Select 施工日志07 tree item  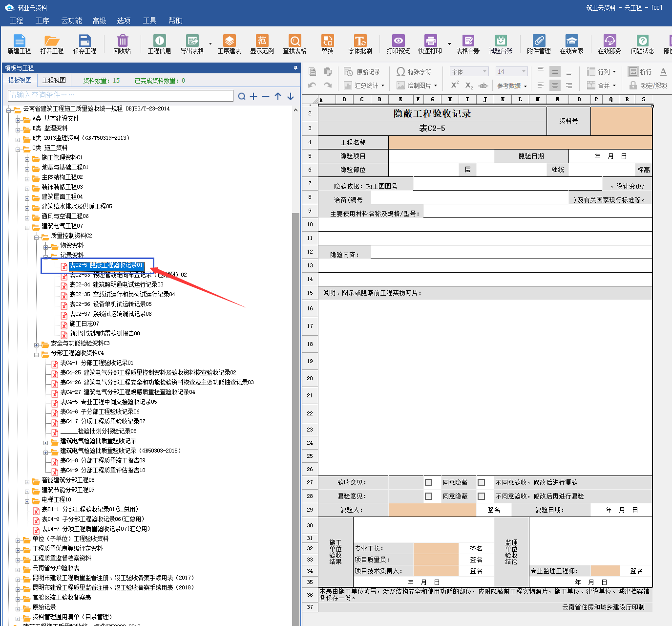coord(84,324)
